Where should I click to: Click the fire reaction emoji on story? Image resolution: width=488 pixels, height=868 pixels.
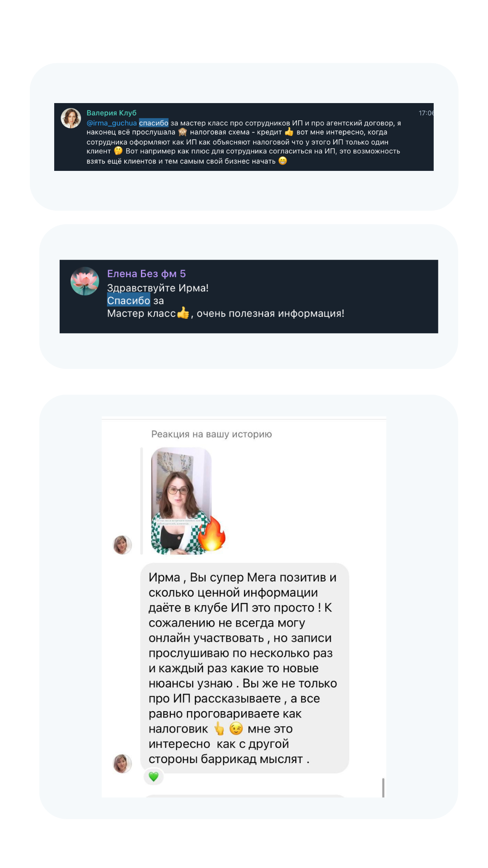[211, 534]
